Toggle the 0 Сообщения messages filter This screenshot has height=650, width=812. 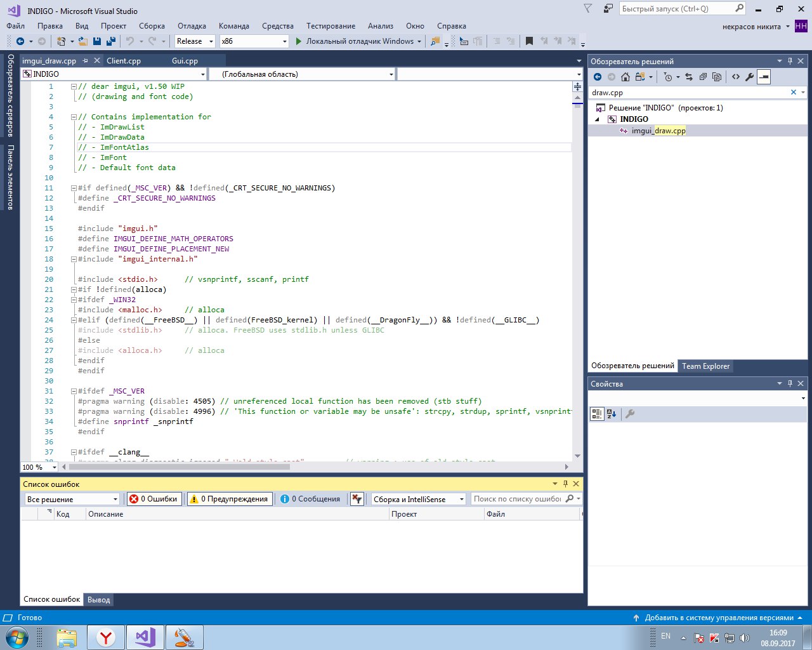311,499
